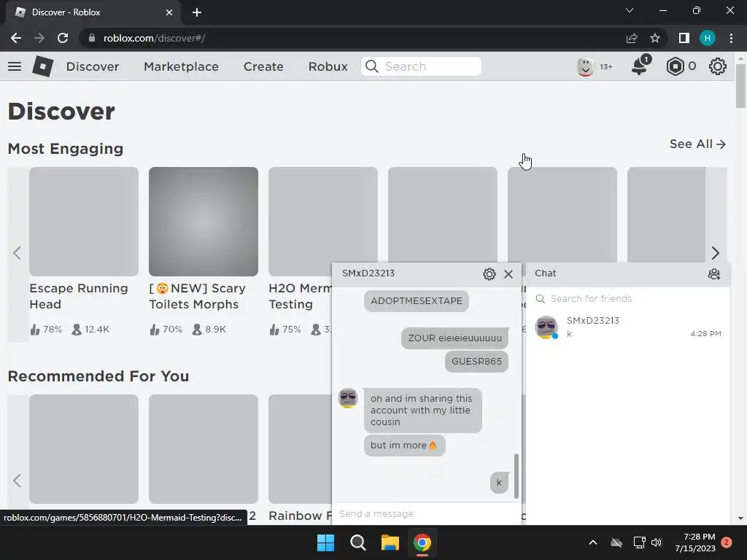Move Recommended For You carousel left
The width and height of the screenshot is (747, 560).
(18, 480)
